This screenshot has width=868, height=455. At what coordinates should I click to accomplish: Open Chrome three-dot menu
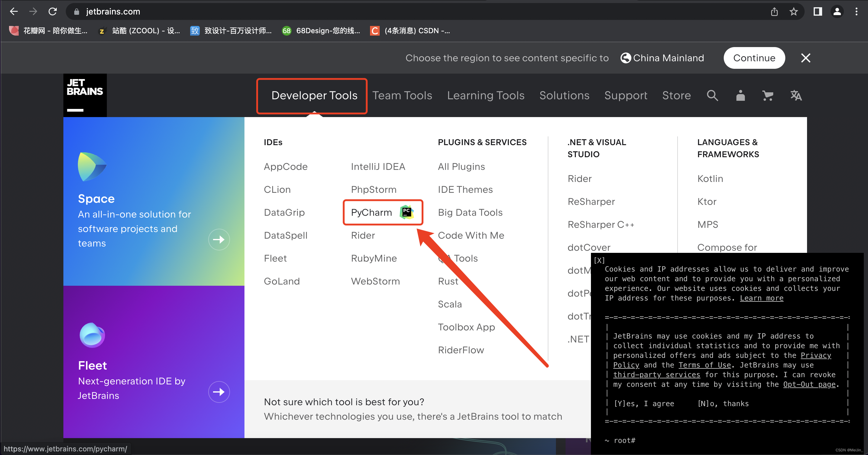856,11
